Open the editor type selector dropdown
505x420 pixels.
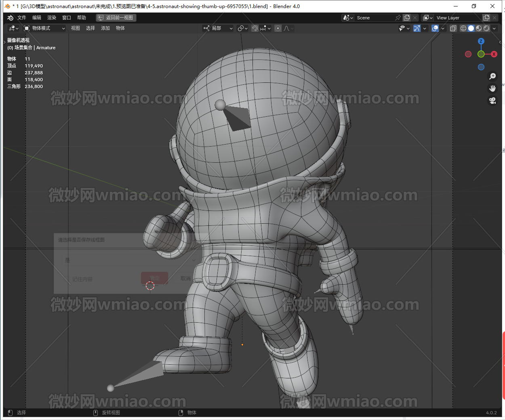[x=13, y=28]
